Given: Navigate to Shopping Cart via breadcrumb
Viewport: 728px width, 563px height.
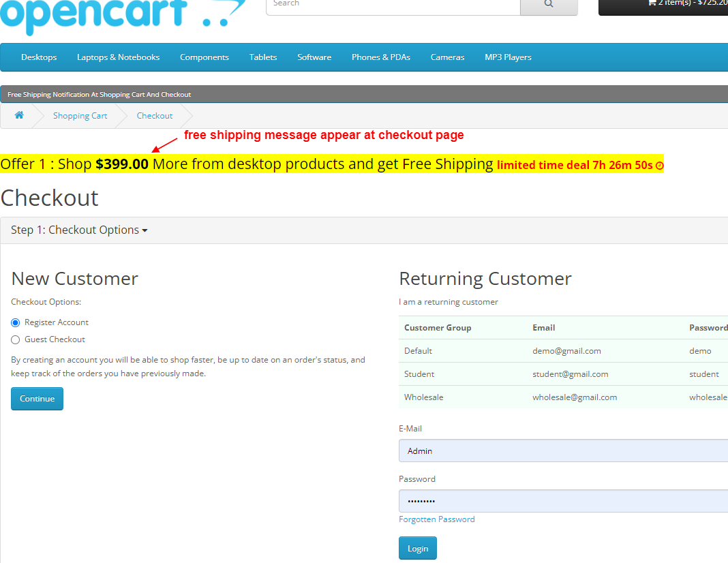Looking at the screenshot, I should (x=80, y=115).
